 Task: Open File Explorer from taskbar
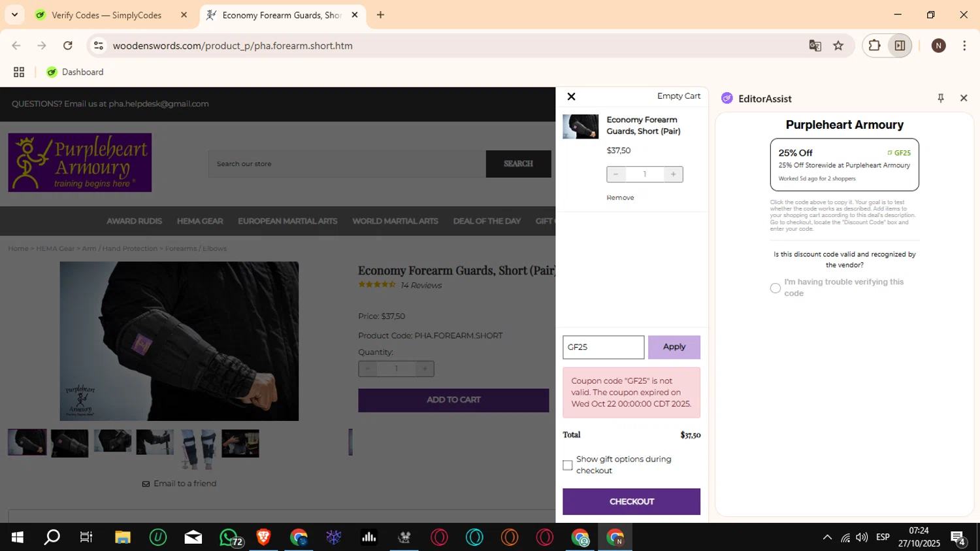(x=123, y=537)
